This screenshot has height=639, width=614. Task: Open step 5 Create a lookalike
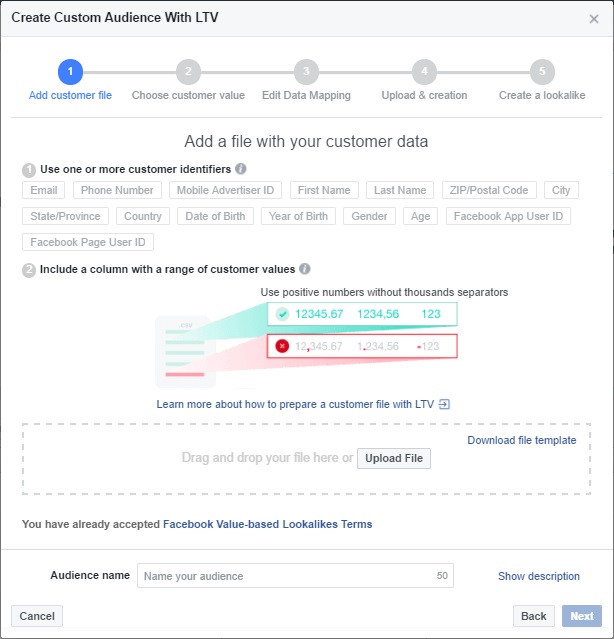tap(542, 72)
